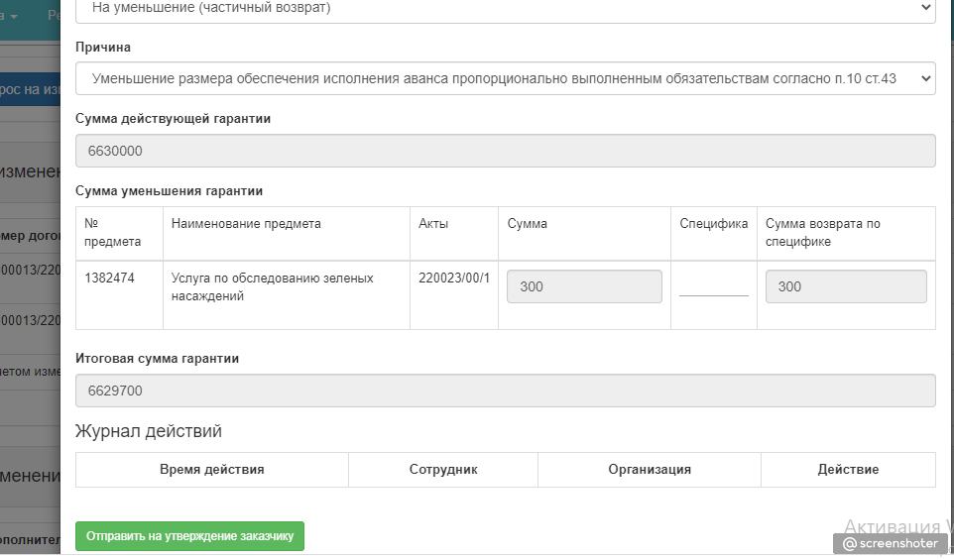Click the 300 field in the Сумма column
This screenshot has width=954, height=560.
(584, 286)
